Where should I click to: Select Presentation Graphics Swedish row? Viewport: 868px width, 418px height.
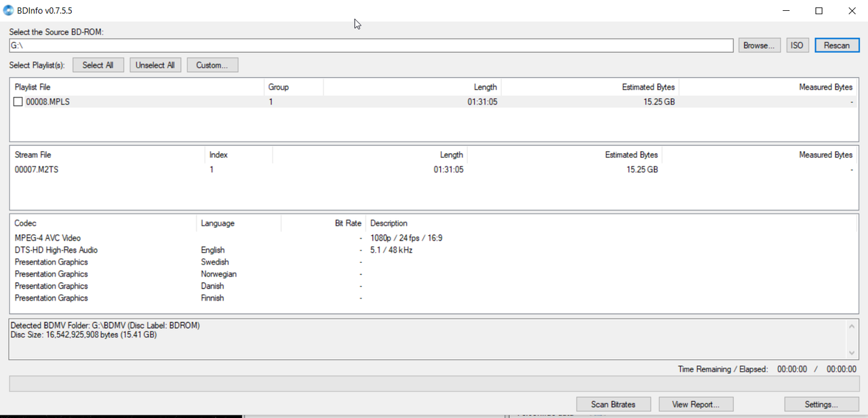[x=434, y=262]
